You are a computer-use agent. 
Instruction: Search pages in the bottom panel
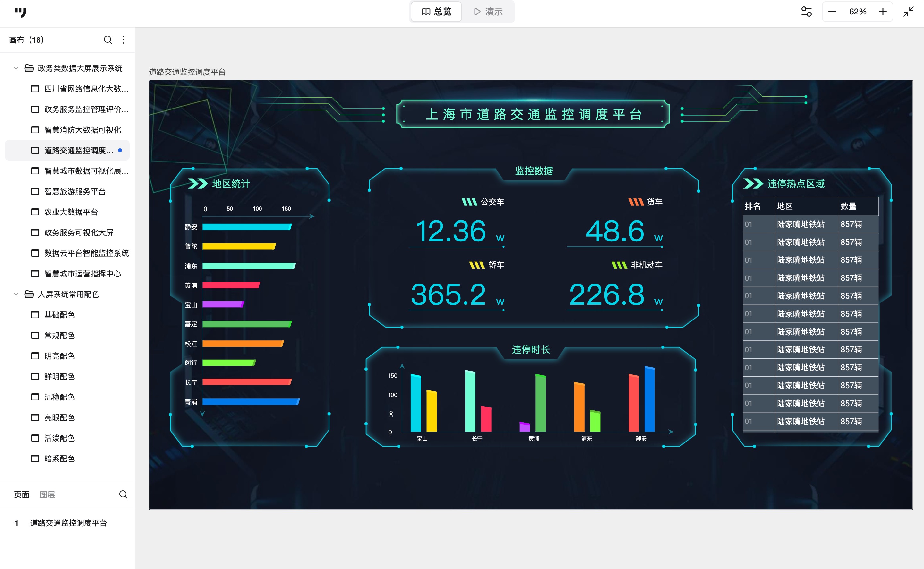tap(123, 495)
